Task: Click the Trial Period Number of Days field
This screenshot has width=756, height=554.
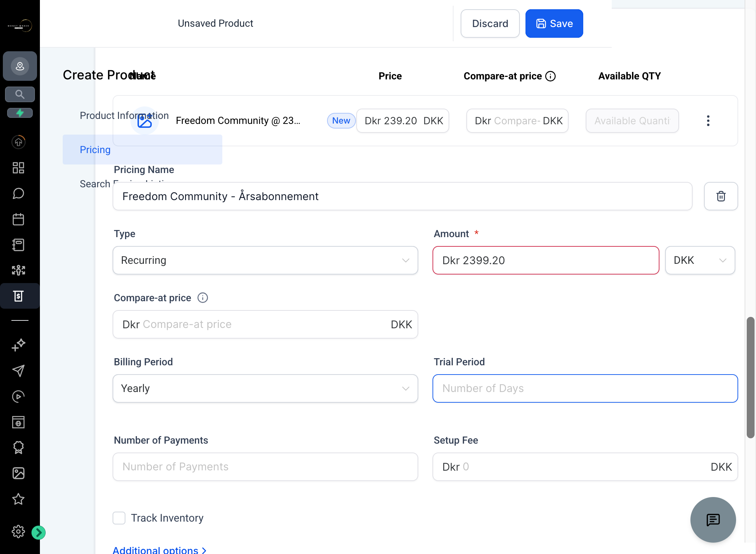Action: (585, 388)
